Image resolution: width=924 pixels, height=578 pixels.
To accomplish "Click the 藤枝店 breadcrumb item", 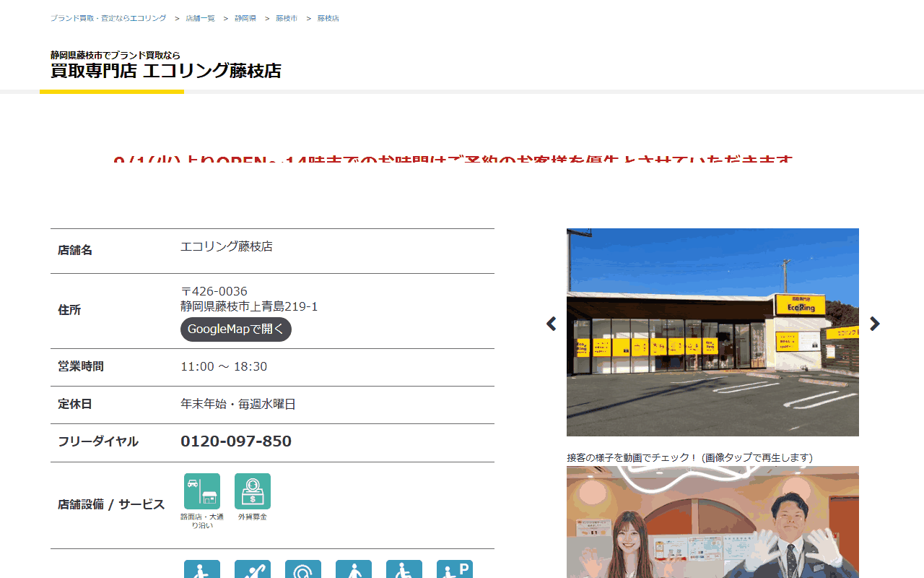I will (x=328, y=18).
